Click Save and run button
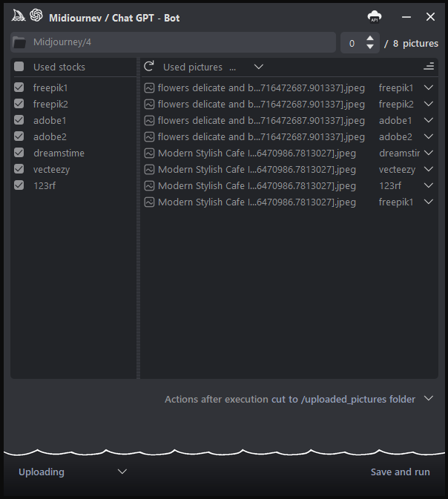 [400, 472]
